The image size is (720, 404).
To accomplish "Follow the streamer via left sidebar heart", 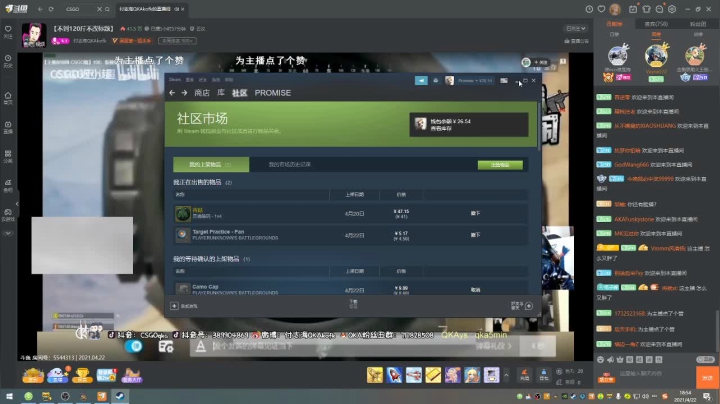I will 8,32.
